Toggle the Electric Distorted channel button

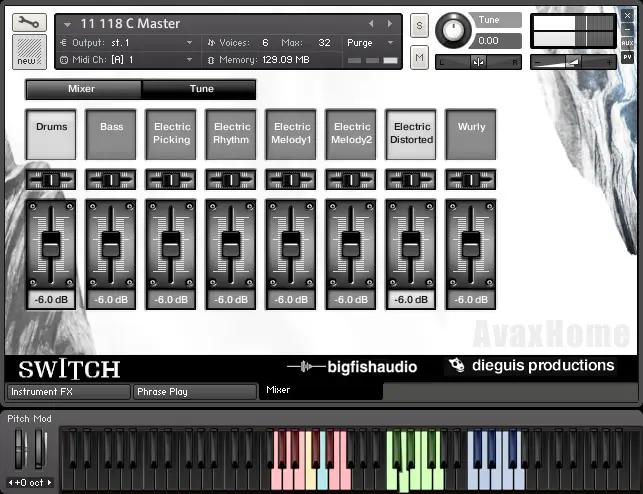point(411,134)
